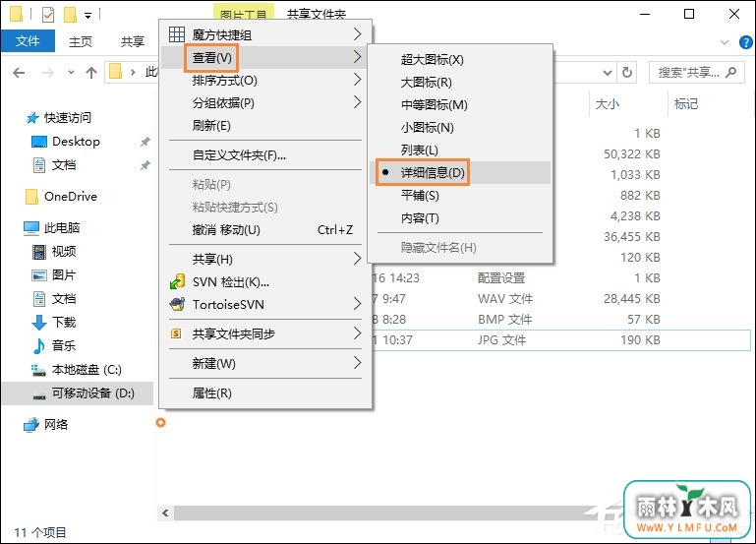Open the 音乐 folder
This screenshot has height=544, width=756.
tap(64, 346)
